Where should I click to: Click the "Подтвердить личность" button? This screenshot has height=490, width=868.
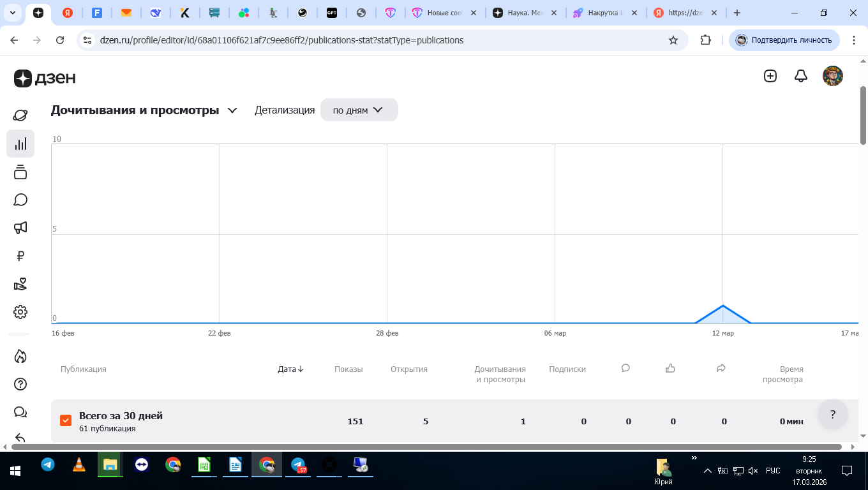(x=784, y=40)
